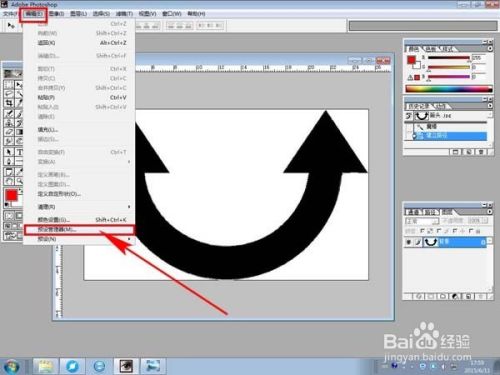Select the Path Selection arrow tool
Image resolution: width=500 pixels, height=375 pixels.
pos(9,152)
